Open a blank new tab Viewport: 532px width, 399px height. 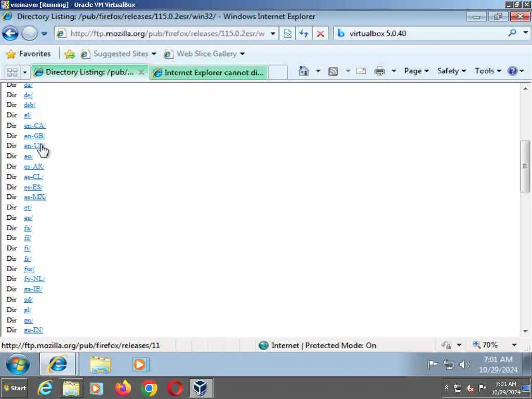[x=278, y=72]
